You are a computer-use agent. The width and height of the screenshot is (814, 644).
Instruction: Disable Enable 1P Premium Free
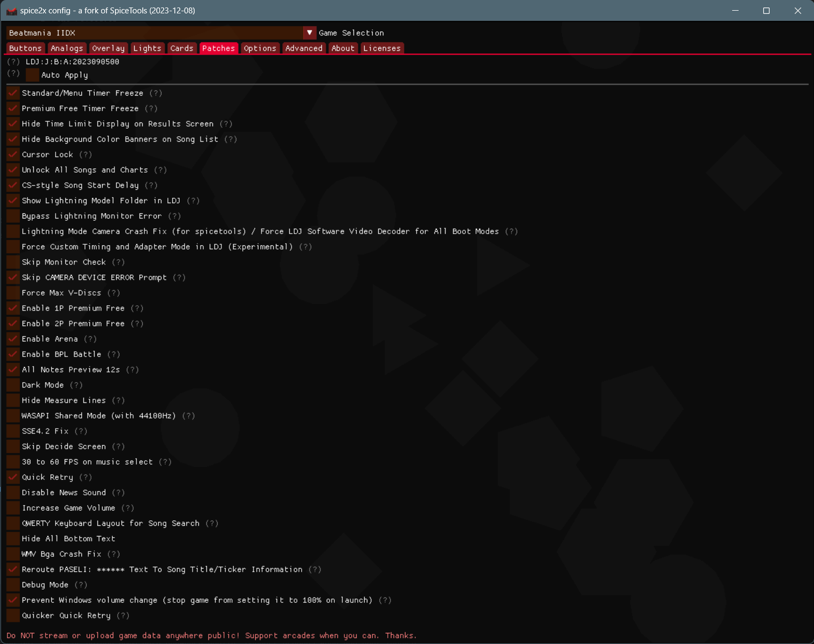[x=13, y=308]
